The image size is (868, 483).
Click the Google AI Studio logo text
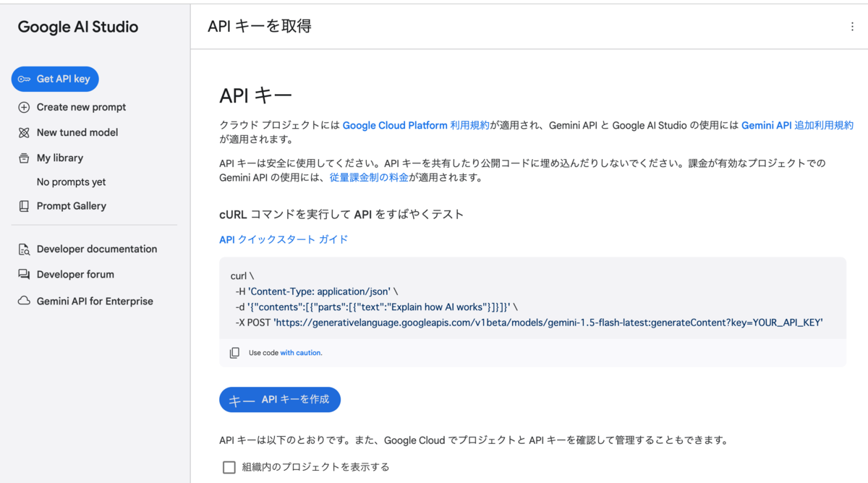(x=78, y=27)
